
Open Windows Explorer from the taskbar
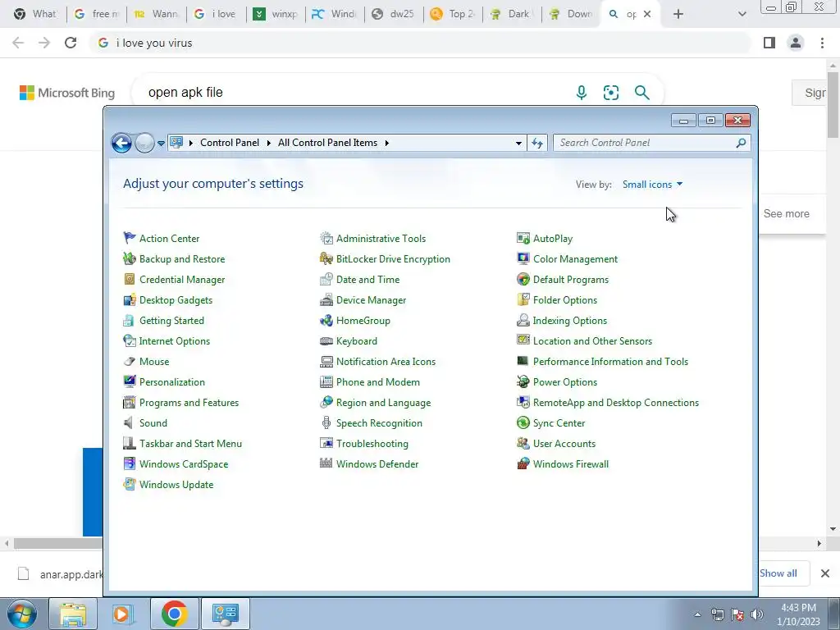(x=73, y=614)
